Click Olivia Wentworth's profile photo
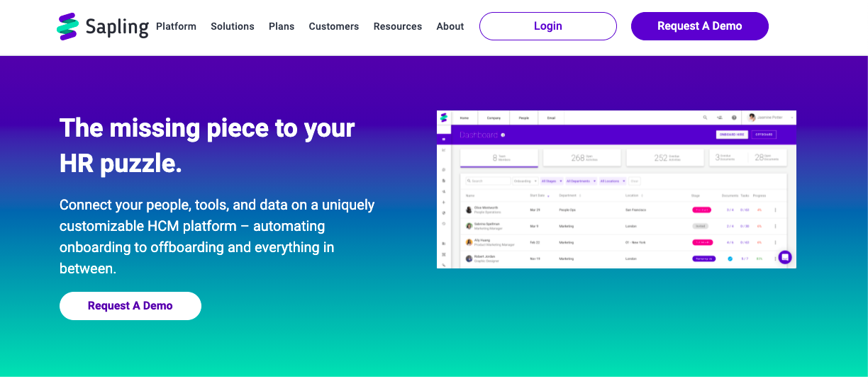 pos(469,210)
